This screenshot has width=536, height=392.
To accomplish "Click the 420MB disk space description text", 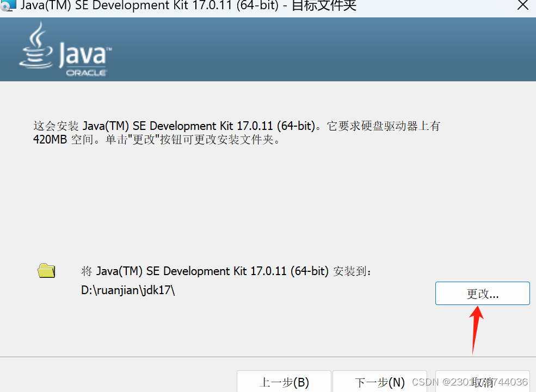I will [237, 133].
